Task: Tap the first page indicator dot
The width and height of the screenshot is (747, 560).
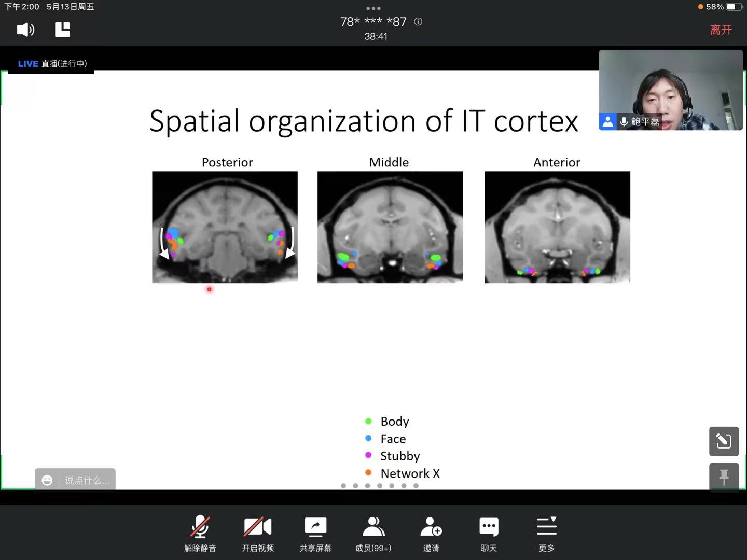Action: (x=343, y=486)
